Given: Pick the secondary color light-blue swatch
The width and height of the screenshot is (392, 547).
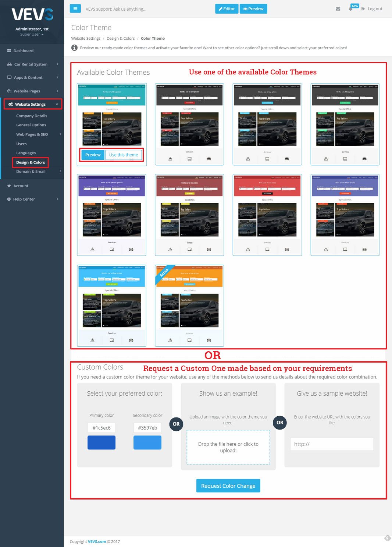Looking at the screenshot, I should (147, 442).
